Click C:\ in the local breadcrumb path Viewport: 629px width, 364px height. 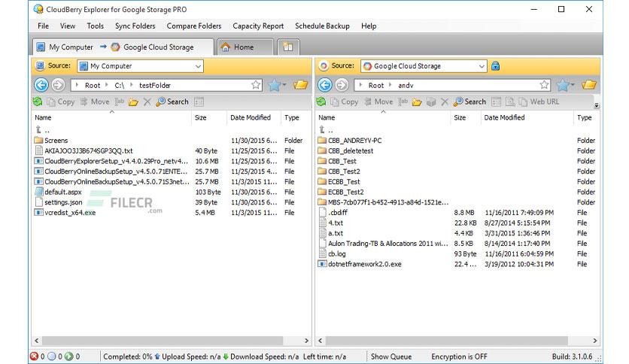tap(119, 86)
